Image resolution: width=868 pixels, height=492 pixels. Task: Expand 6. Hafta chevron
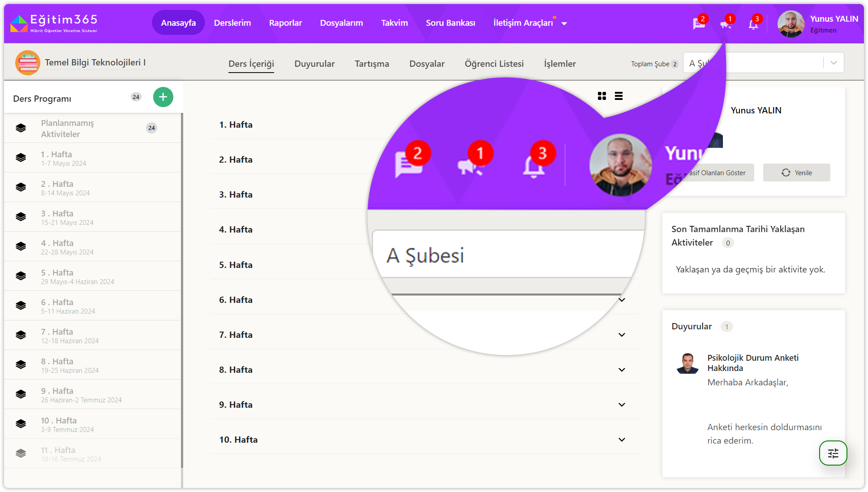[622, 300]
